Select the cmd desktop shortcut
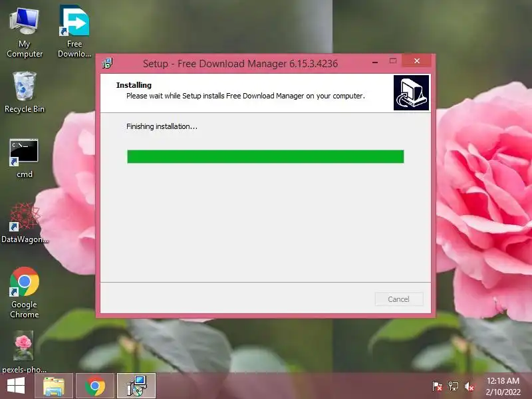This screenshot has height=399, width=532. tap(24, 158)
